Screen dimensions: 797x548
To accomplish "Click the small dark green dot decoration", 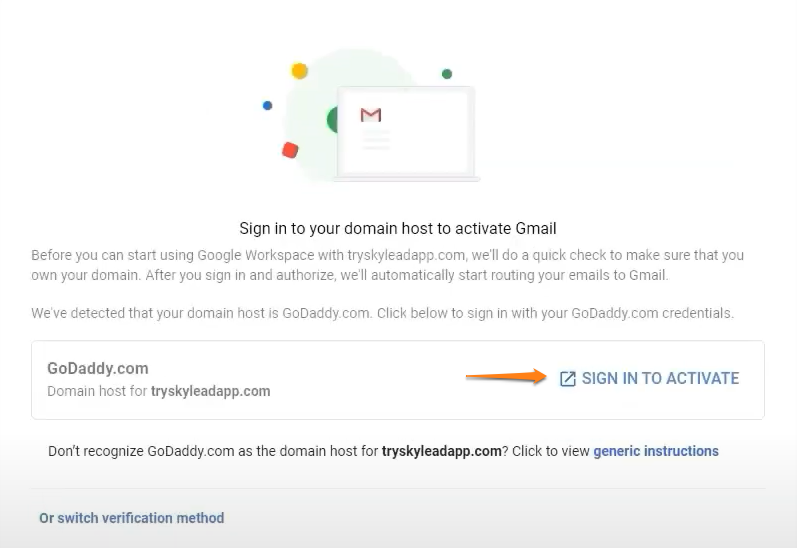I will pyautogui.click(x=447, y=74).
